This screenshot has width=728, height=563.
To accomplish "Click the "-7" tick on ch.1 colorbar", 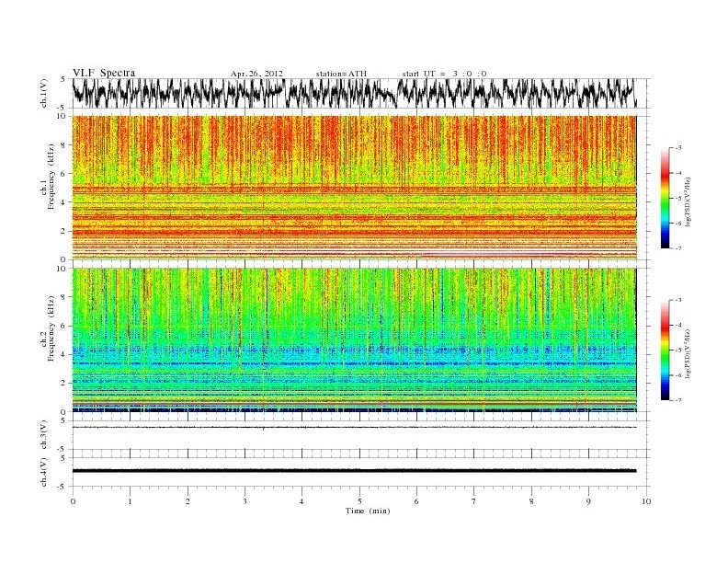I will (x=678, y=249).
